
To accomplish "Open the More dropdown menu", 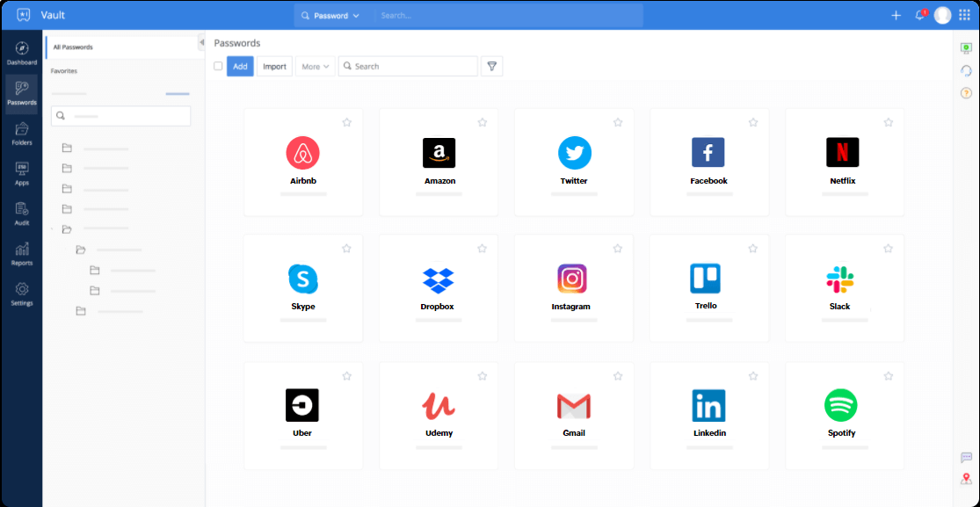I will click(x=315, y=66).
